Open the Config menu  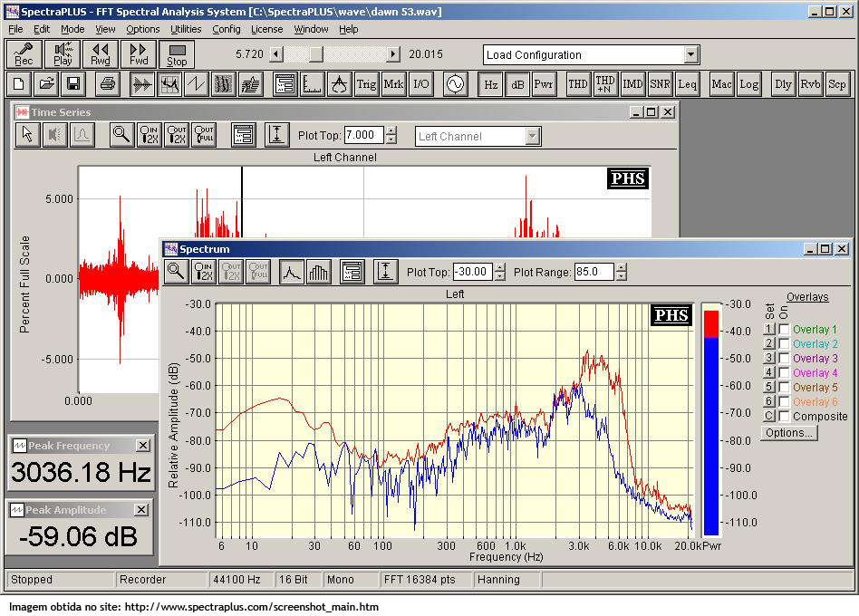[227, 29]
